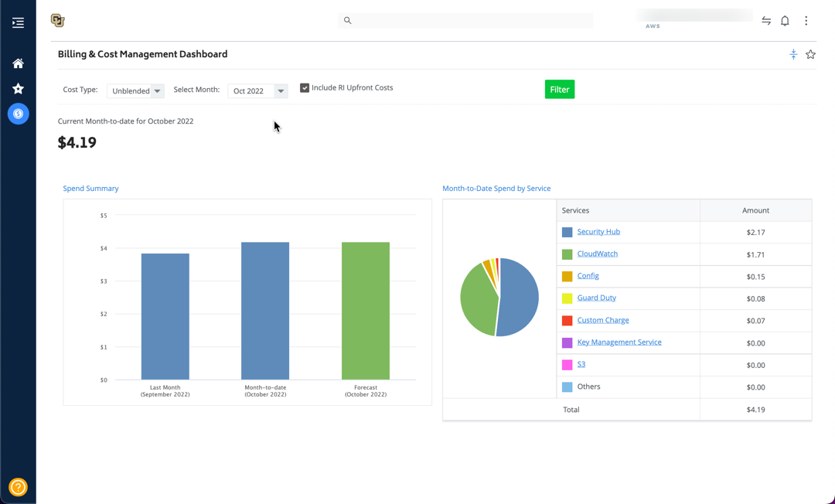This screenshot has width=835, height=504.
Task: Open the CloudWatch service link
Action: (x=597, y=254)
